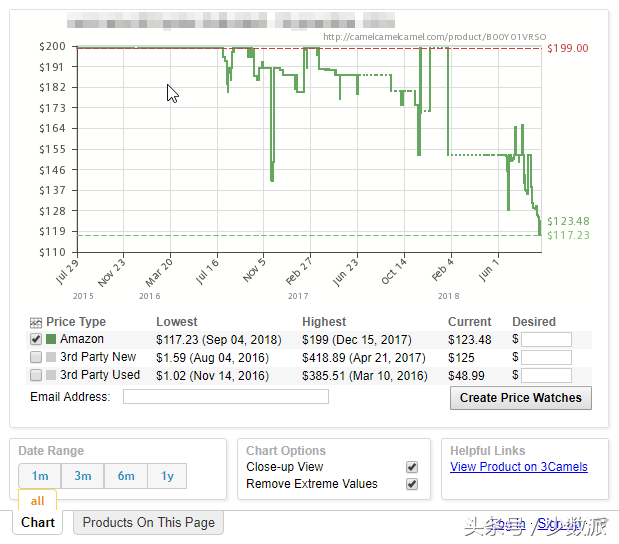
Task: Select the all date range
Action: [x=38, y=501]
